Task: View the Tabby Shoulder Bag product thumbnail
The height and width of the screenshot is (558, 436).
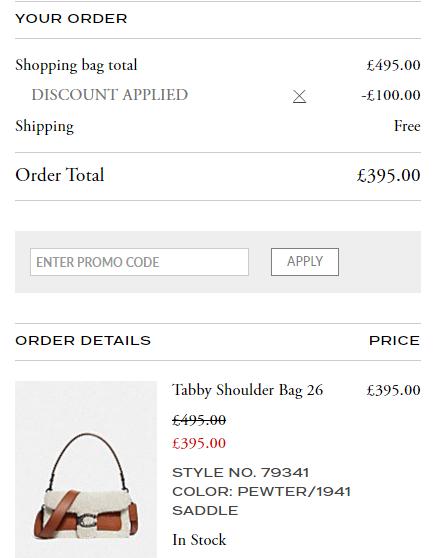Action: 86,469
